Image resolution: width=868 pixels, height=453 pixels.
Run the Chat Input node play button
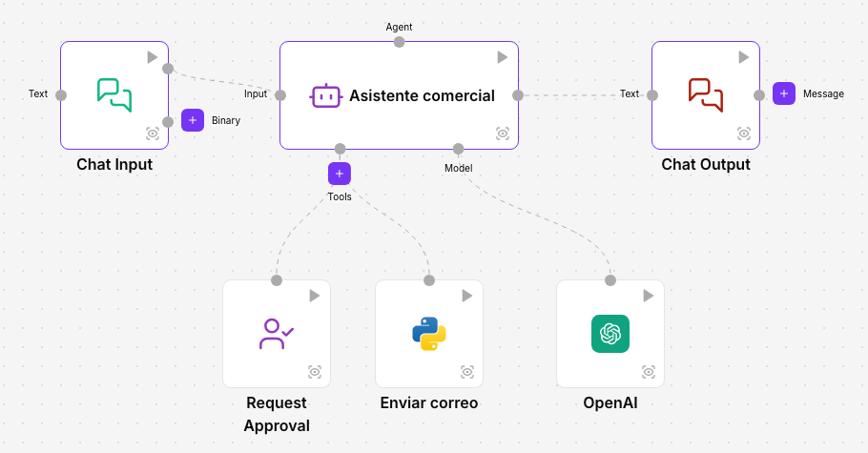[x=153, y=57]
